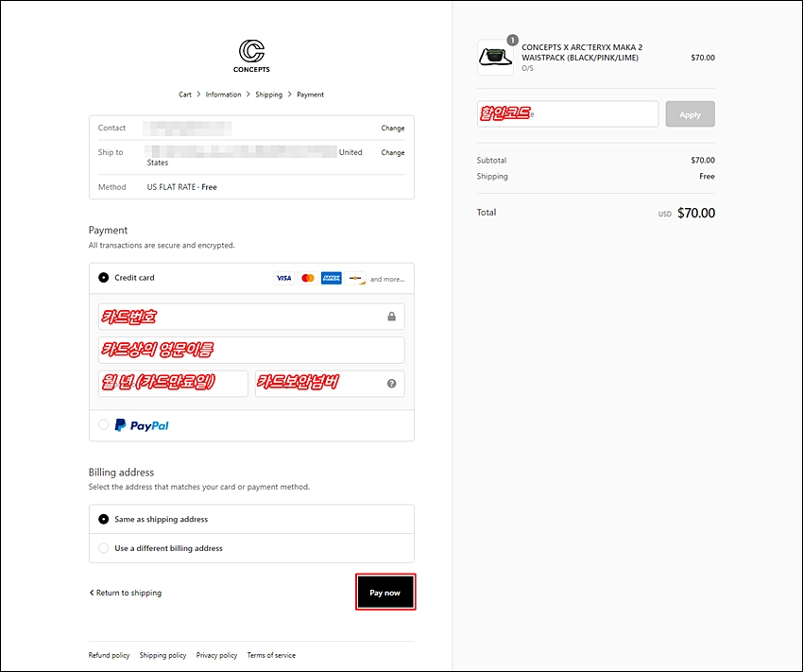Click the Payment breadcrumb step
803x672 pixels.
pos(311,95)
